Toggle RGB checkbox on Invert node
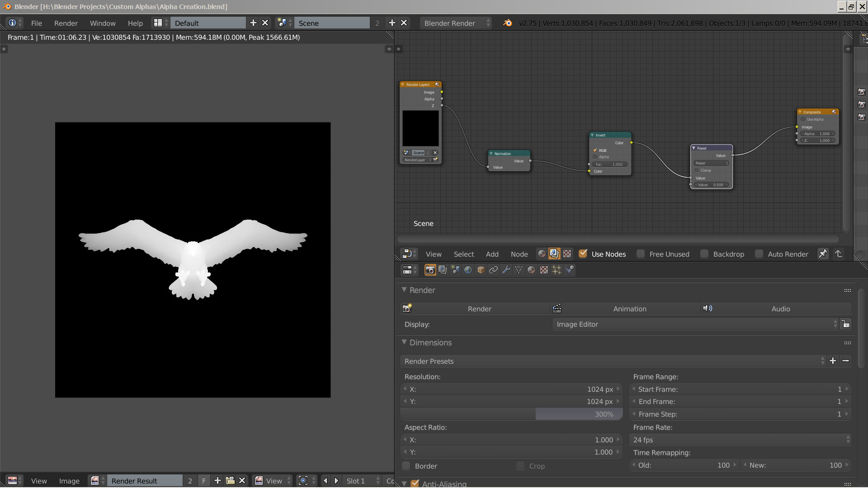The image size is (868, 488). coord(595,150)
